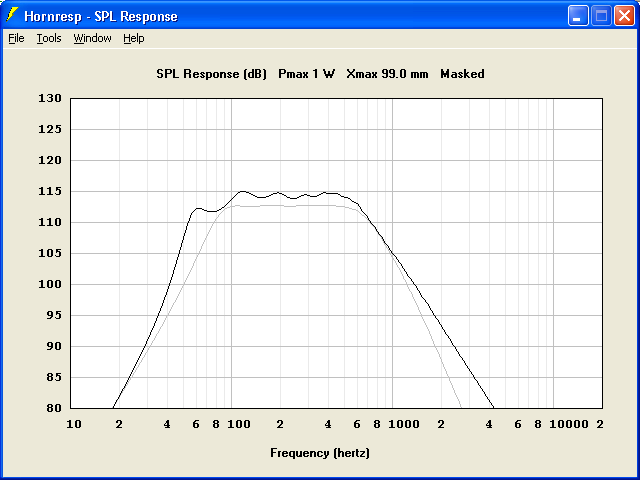This screenshot has width=640, height=480.
Task: Click the 95 dB y-axis value
Action: coord(54,316)
